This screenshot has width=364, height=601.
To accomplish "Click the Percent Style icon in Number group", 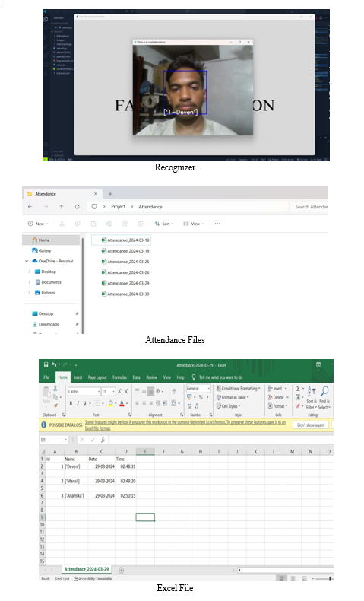I will (x=201, y=397).
